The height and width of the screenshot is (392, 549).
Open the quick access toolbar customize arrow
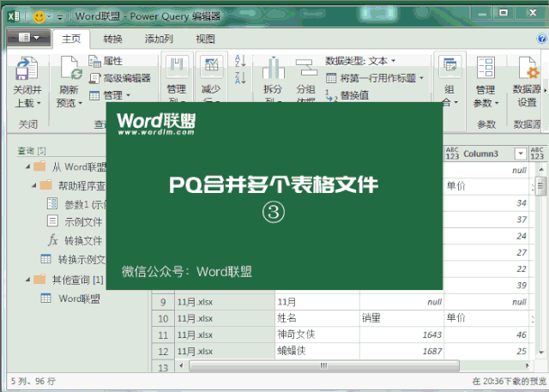[x=60, y=17]
